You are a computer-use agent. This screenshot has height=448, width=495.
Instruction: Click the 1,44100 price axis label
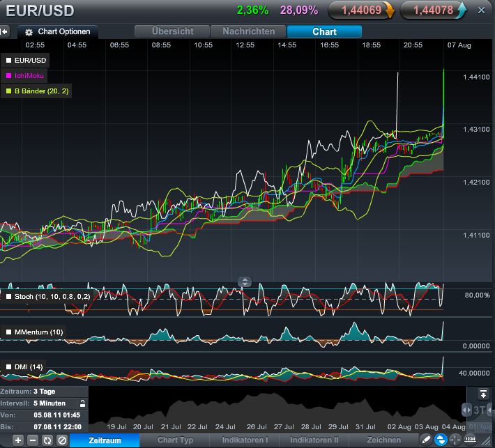tap(476, 77)
